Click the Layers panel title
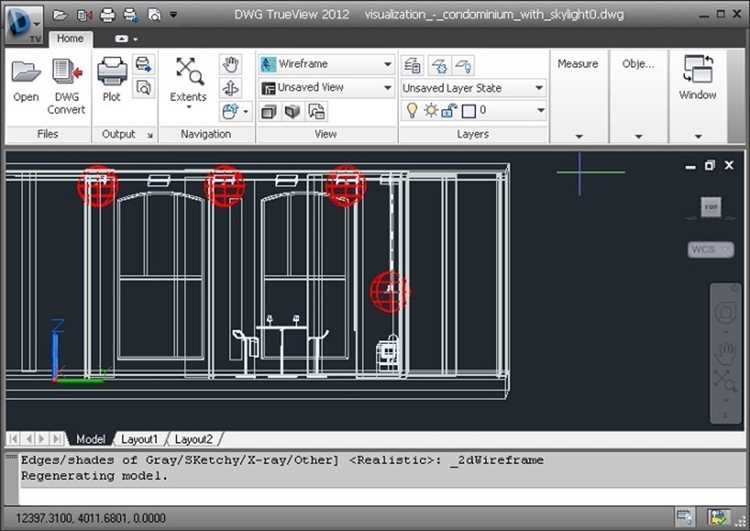Viewport: 750px width, 531px height. coord(473,134)
